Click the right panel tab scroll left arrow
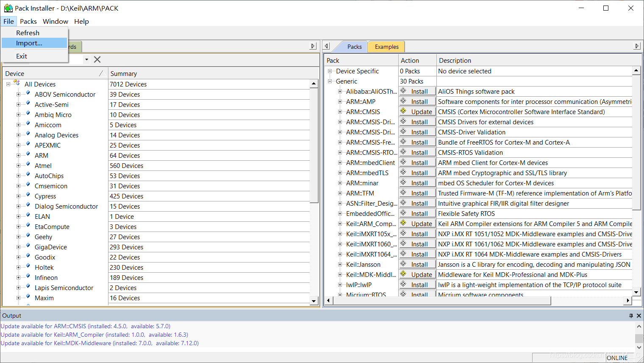Image resolution: width=644 pixels, height=363 pixels. (x=326, y=46)
